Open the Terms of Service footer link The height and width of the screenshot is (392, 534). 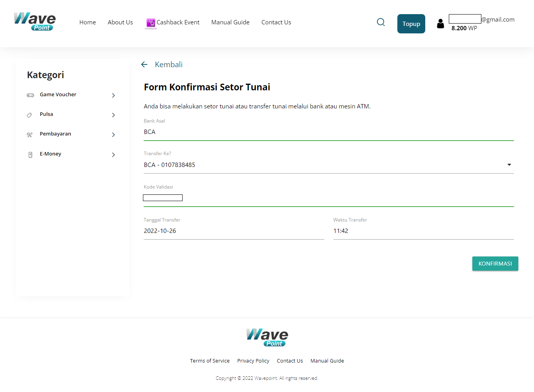[210, 361]
